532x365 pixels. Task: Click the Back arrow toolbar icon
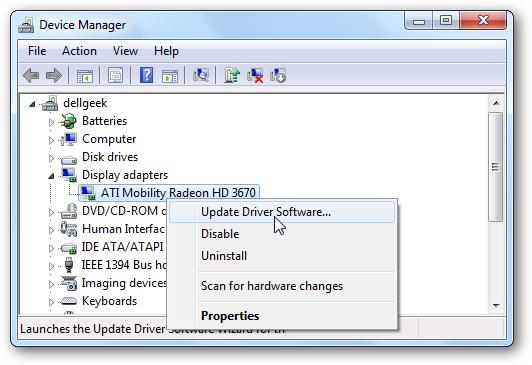click(31, 75)
